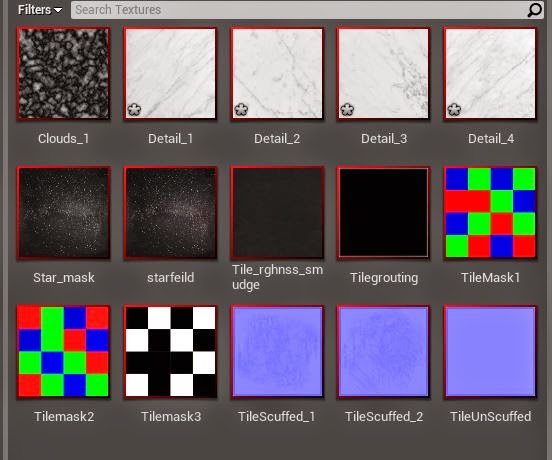Select the TileScuffed_2 normal map thumbnail

[x=384, y=352]
